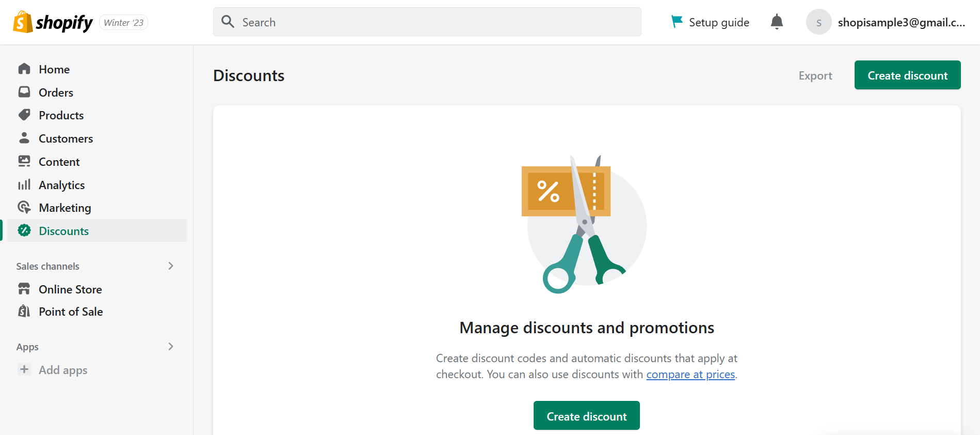980x435 pixels.
Task: Click the Export button
Action: [815, 75]
